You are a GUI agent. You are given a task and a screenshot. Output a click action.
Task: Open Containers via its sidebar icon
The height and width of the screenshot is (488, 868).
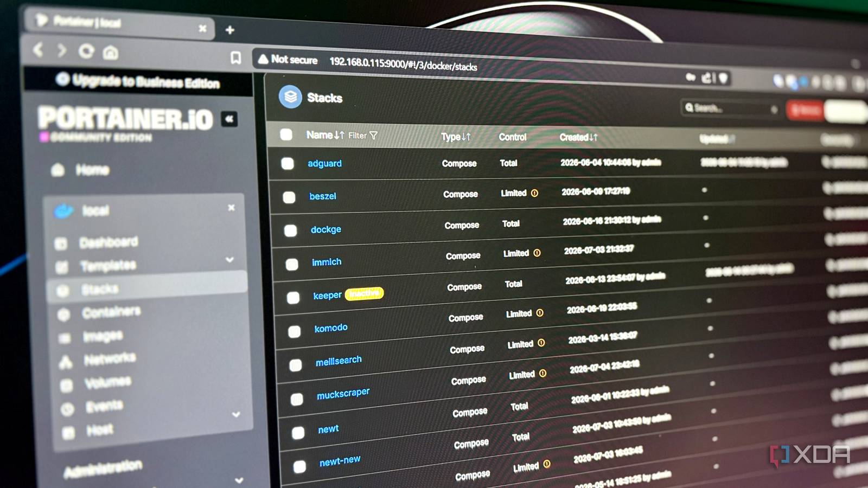pos(63,314)
